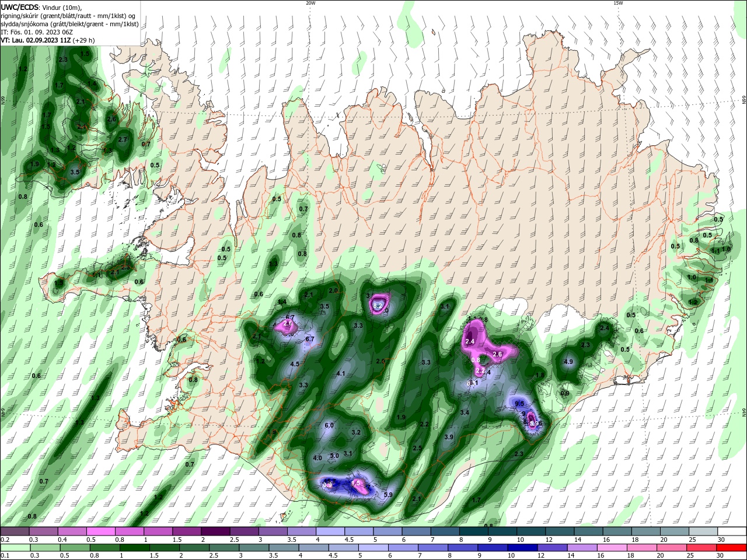Click the bright pink snow swatch between 0.5 and 0.8
This screenshot has width=747, height=560.
[x=100, y=531]
